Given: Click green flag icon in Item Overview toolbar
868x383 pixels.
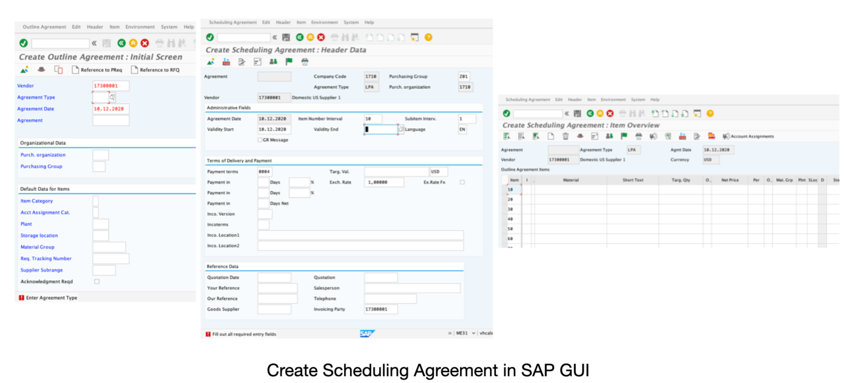Looking at the screenshot, I should tap(624, 136).
